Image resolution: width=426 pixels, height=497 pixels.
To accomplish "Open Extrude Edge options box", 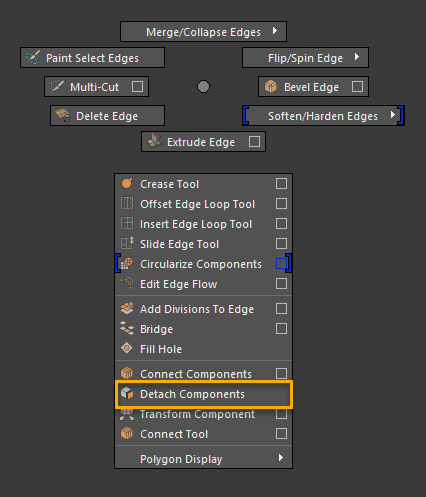I will tap(254, 142).
